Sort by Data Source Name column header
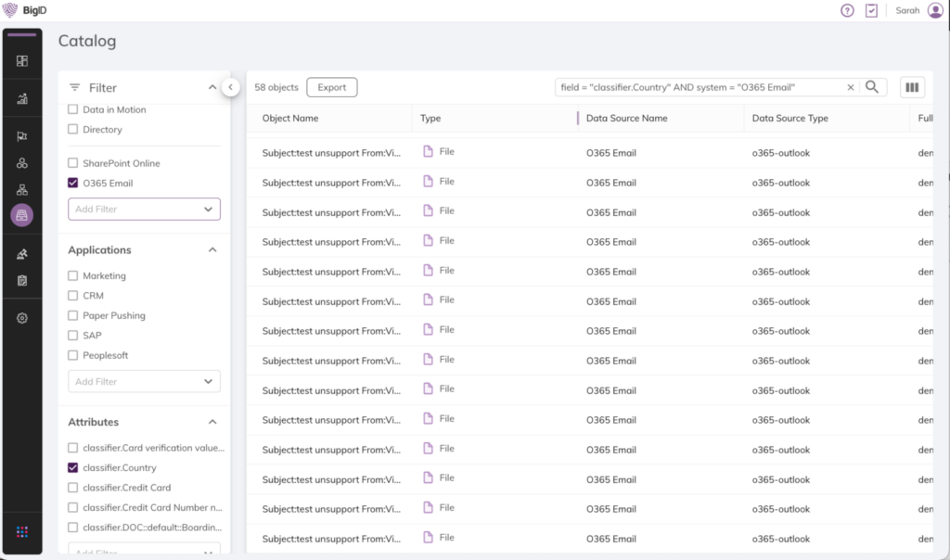950x560 pixels. [x=626, y=119]
